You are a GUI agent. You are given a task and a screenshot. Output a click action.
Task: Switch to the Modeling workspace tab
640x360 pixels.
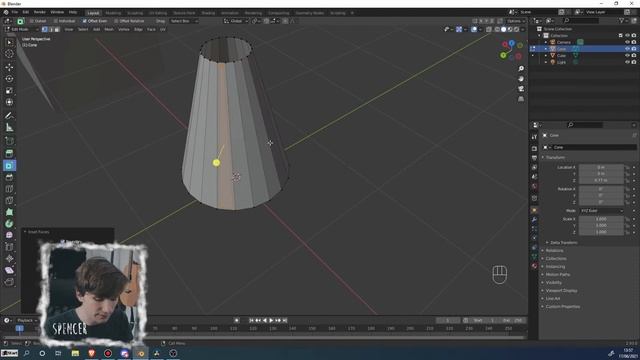pyautogui.click(x=113, y=13)
